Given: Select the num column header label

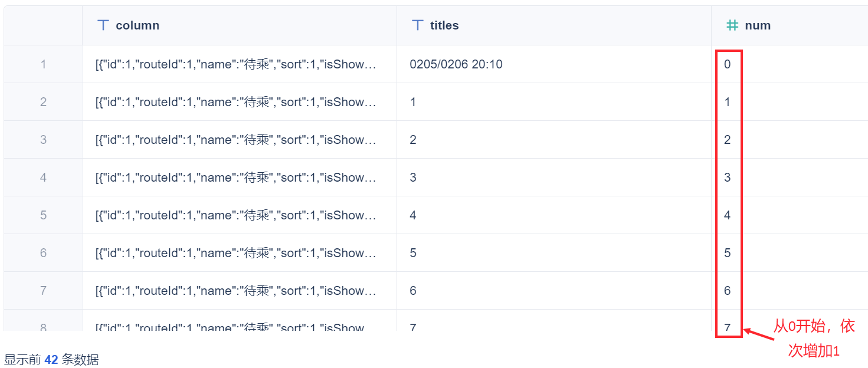Looking at the screenshot, I should click(x=758, y=25).
